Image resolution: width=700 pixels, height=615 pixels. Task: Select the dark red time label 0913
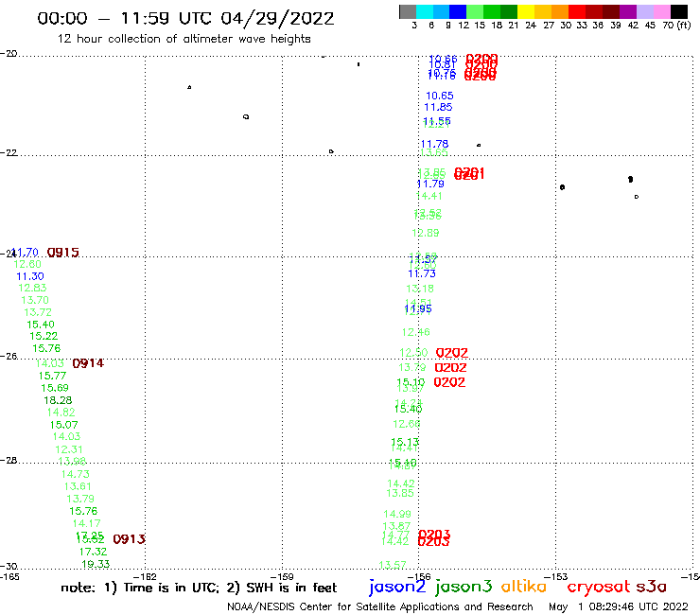129,539
